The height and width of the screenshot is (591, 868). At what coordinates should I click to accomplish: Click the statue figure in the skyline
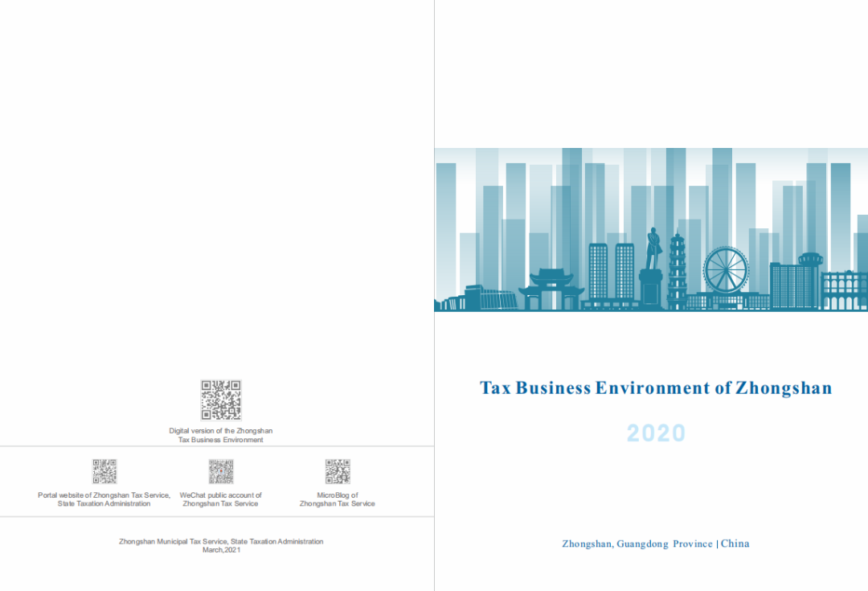tap(653, 248)
